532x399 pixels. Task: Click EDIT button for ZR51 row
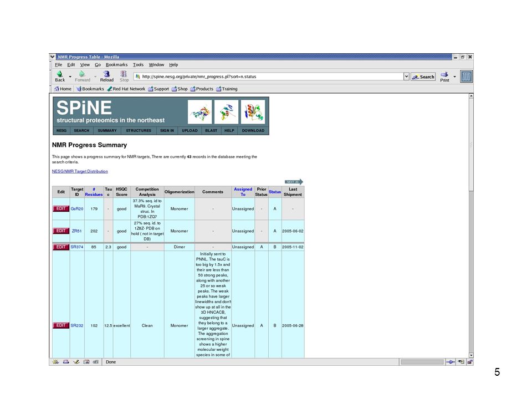click(61, 231)
